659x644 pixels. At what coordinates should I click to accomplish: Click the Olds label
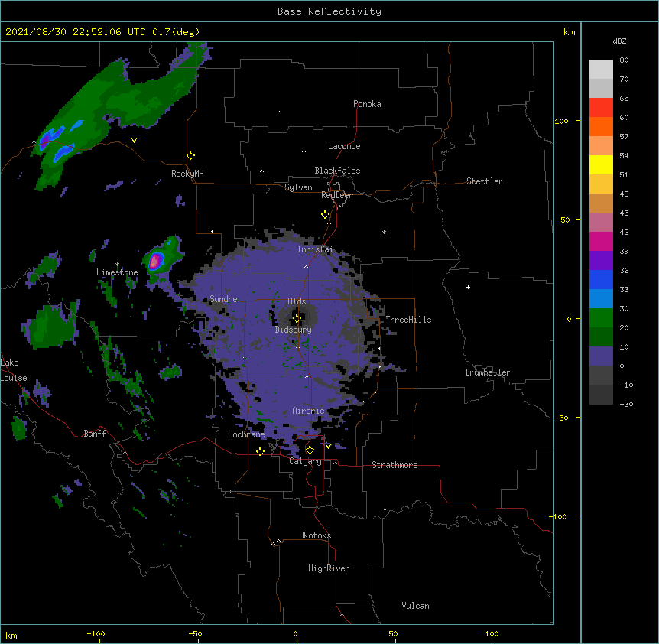(x=297, y=301)
